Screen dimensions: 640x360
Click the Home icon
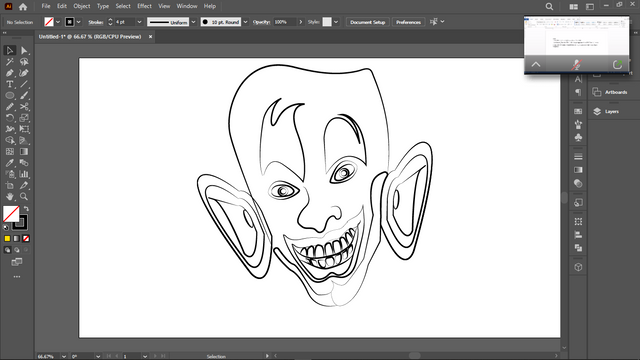tap(23, 7)
